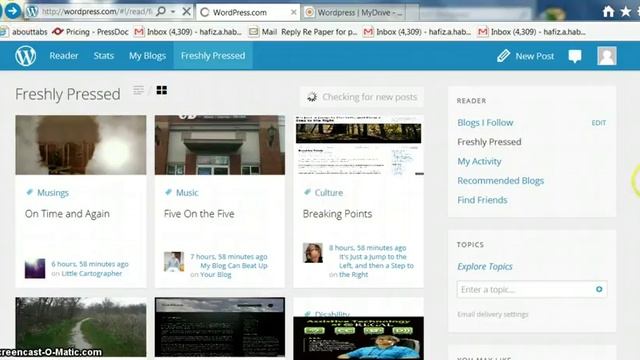The height and width of the screenshot is (360, 640).
Task: Open the browser favorites star icon
Action: 625,11
